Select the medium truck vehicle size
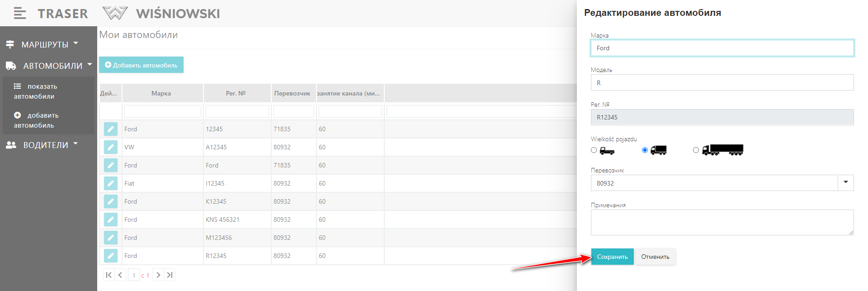 tap(645, 150)
